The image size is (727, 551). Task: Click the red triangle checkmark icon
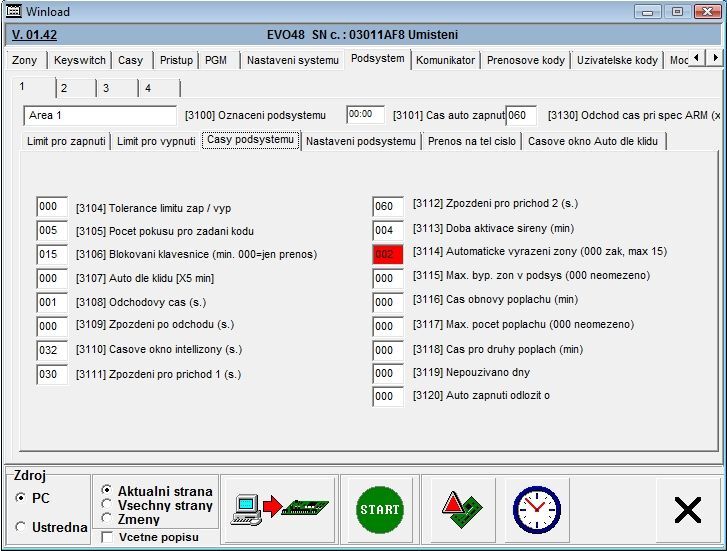tap(454, 509)
